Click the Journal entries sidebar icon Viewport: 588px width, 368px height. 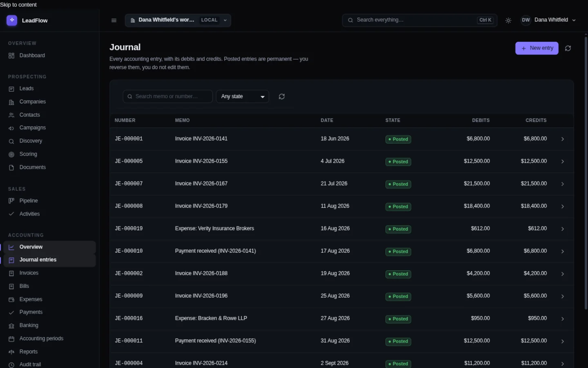pyautogui.click(x=11, y=260)
